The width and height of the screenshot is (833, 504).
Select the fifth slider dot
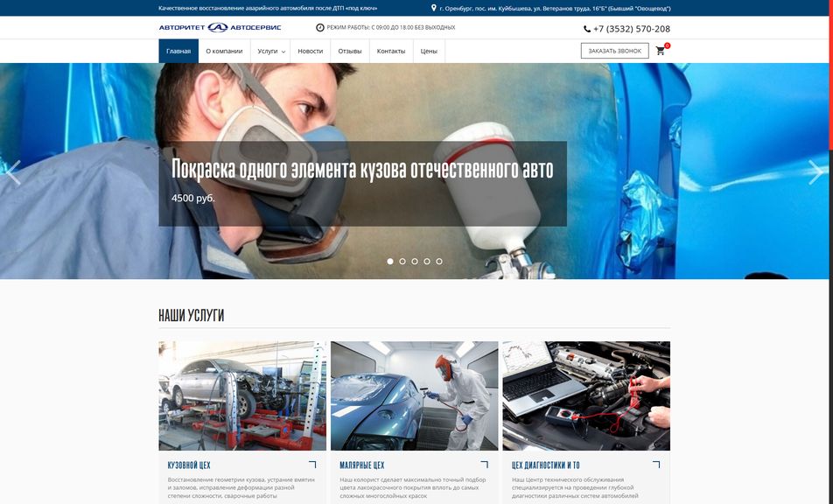[x=439, y=262]
